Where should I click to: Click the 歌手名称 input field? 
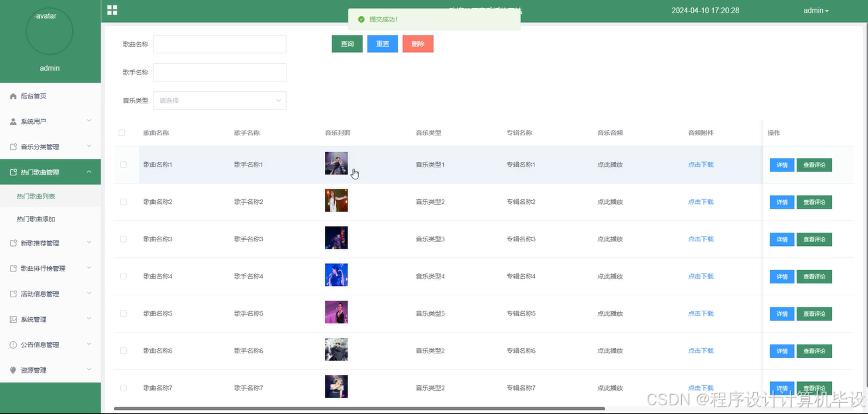click(220, 72)
